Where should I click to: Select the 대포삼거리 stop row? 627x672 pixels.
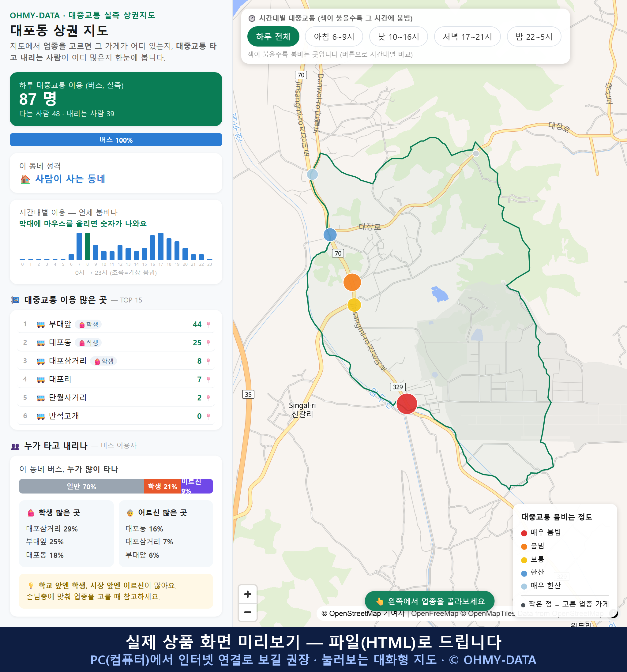[116, 361]
